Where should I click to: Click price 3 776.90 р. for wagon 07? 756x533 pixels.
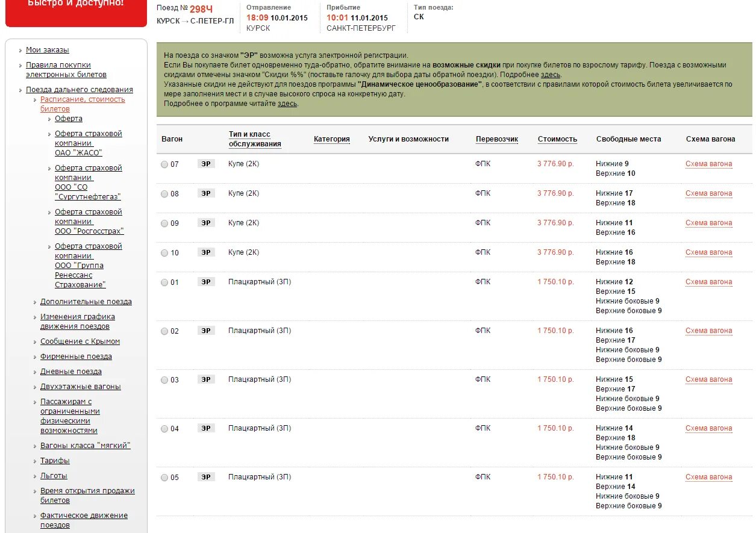click(x=555, y=164)
